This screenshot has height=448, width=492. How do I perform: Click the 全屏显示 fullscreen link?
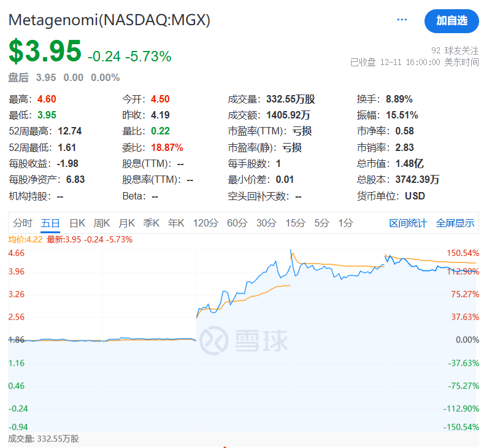tap(455, 223)
